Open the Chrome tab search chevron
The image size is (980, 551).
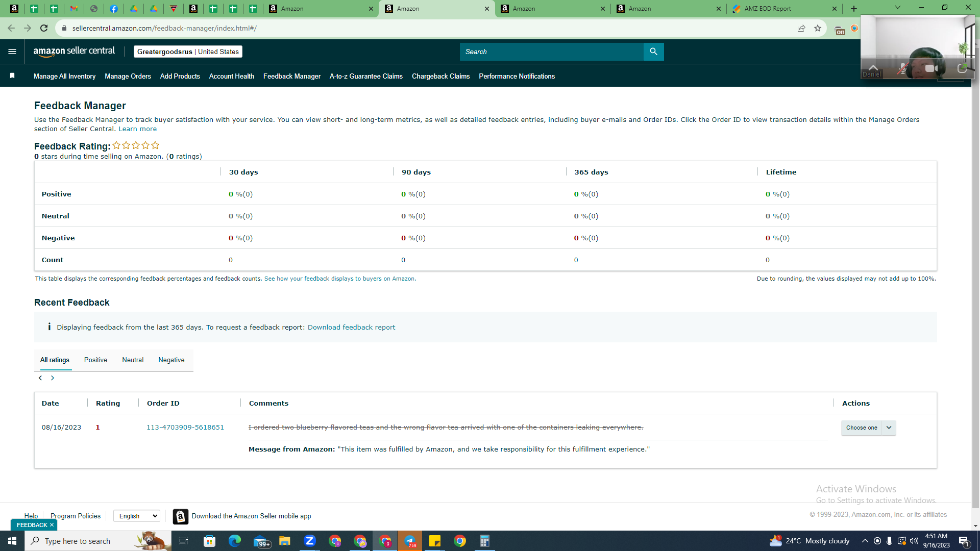tap(898, 8)
